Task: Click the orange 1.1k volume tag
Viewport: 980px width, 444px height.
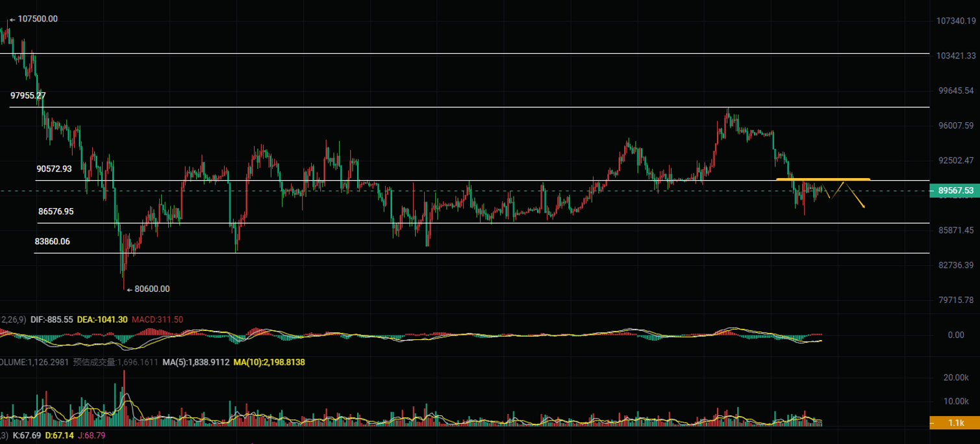Action: click(955, 423)
